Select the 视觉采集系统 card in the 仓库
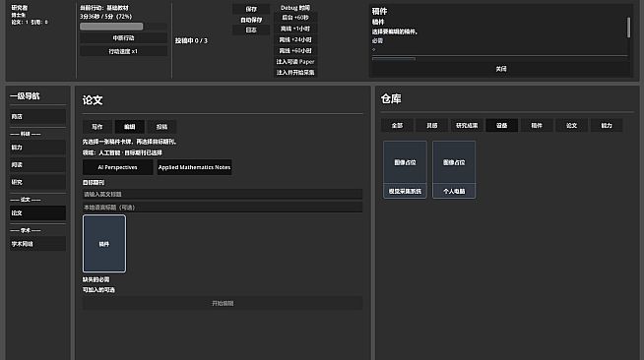 click(x=405, y=170)
